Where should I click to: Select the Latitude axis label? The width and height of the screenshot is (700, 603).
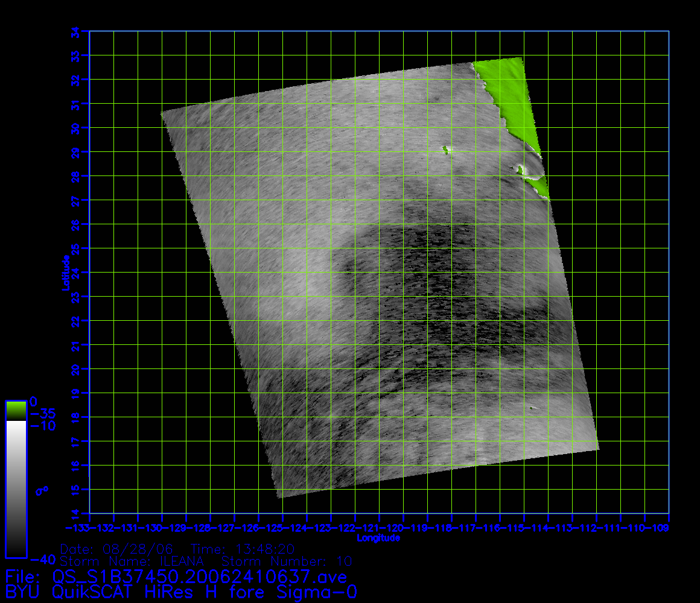coord(65,273)
